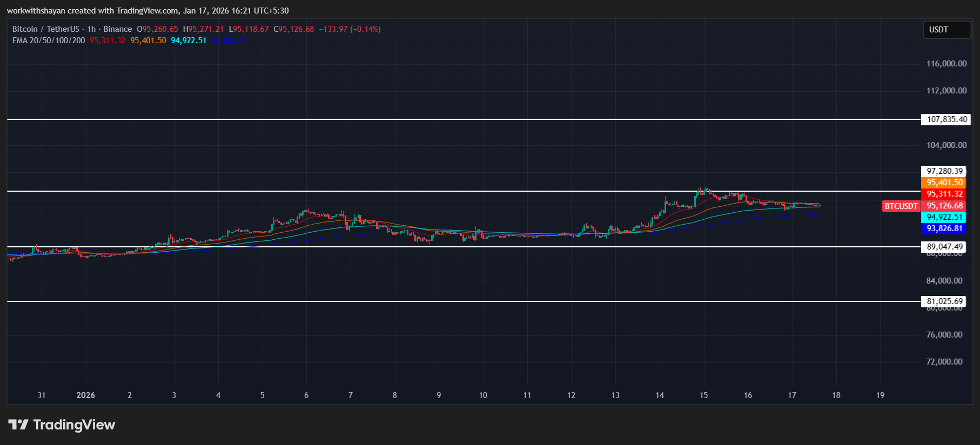Click the 116,000.00 price scale label

(x=947, y=64)
